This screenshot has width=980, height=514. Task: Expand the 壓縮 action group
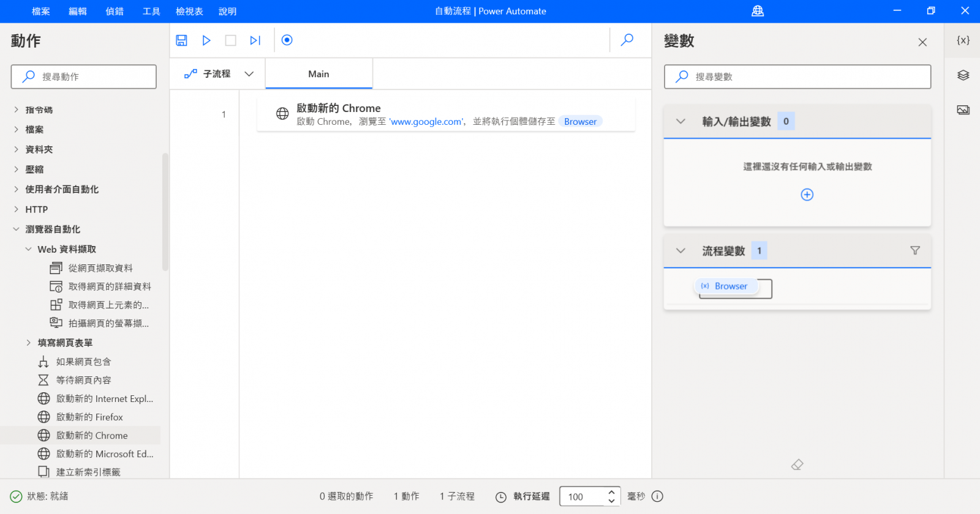[17, 169]
